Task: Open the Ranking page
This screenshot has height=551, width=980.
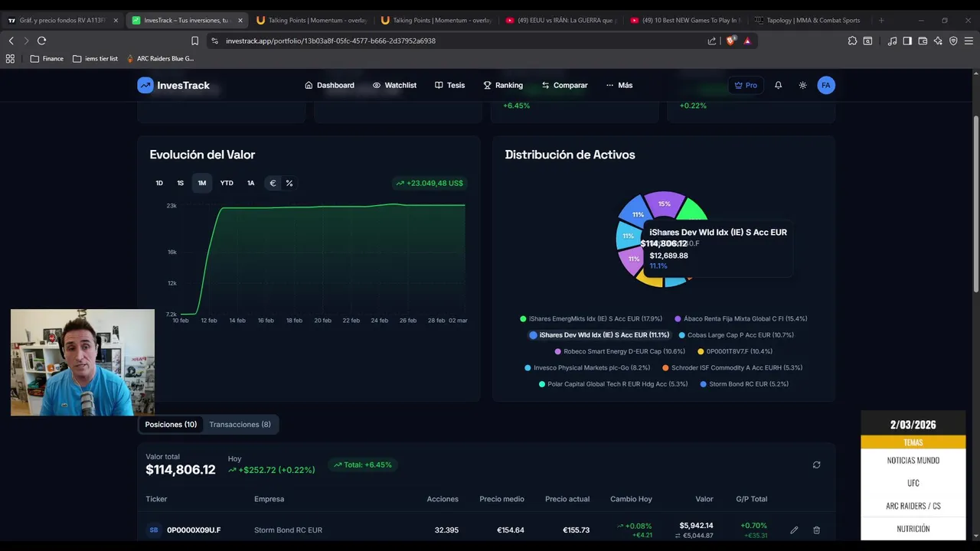Action: [x=503, y=85]
